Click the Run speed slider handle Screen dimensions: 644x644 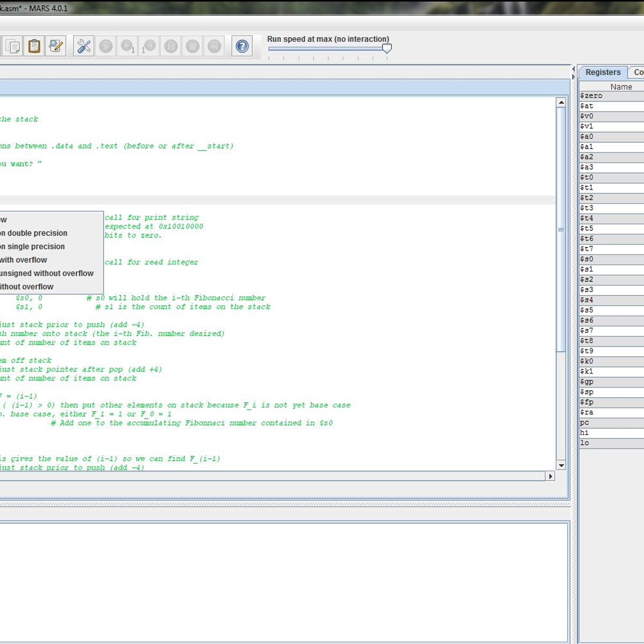[x=386, y=48]
